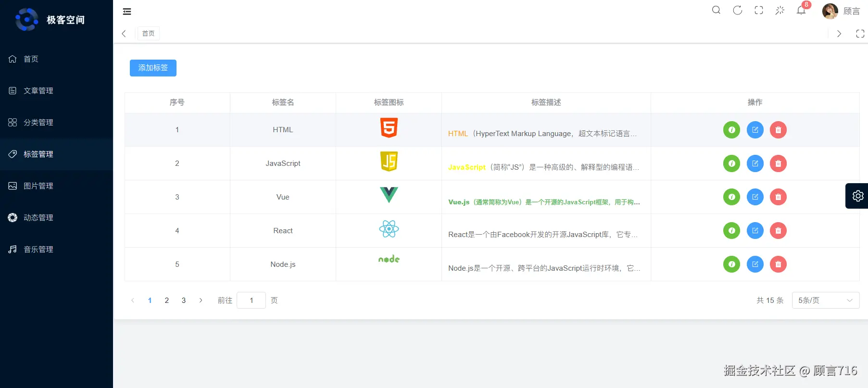Click the 序号 column header
This screenshot has width=868, height=388.
click(177, 102)
